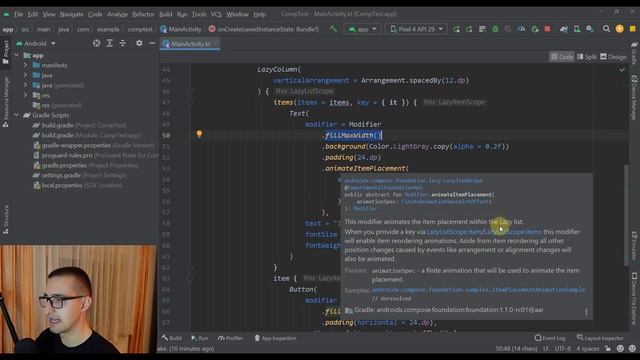Screen dimensions: 640x360
Task: Expand the java (generated) folder
Action: click(x=26, y=85)
